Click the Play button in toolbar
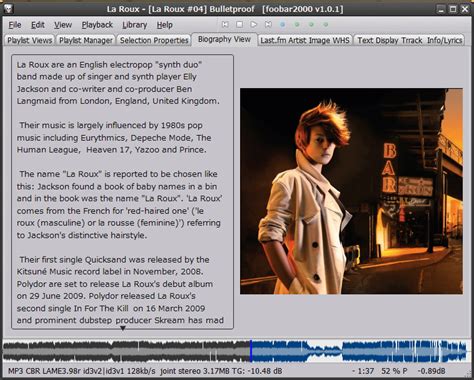 (x=254, y=24)
